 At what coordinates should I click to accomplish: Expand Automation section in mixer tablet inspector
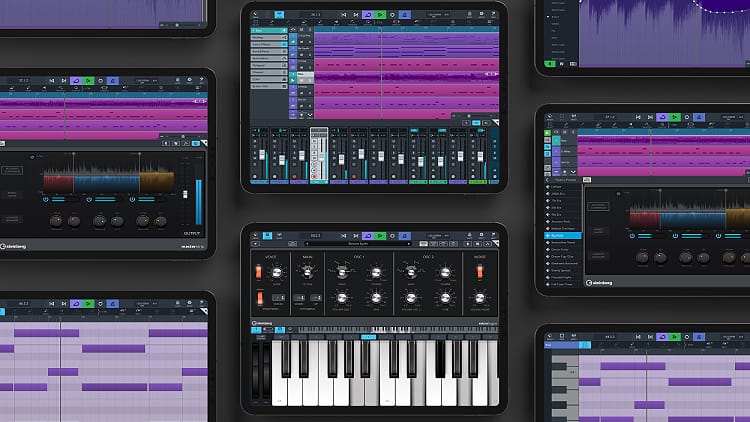pos(269,58)
